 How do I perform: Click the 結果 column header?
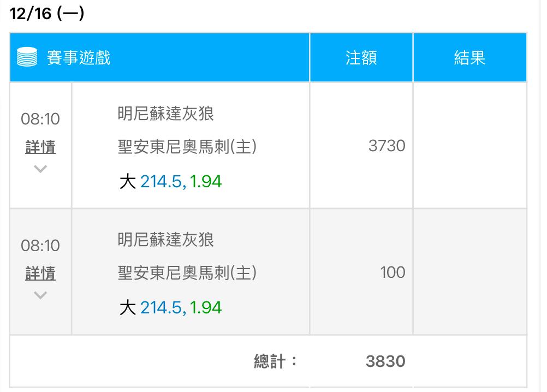[469, 57]
